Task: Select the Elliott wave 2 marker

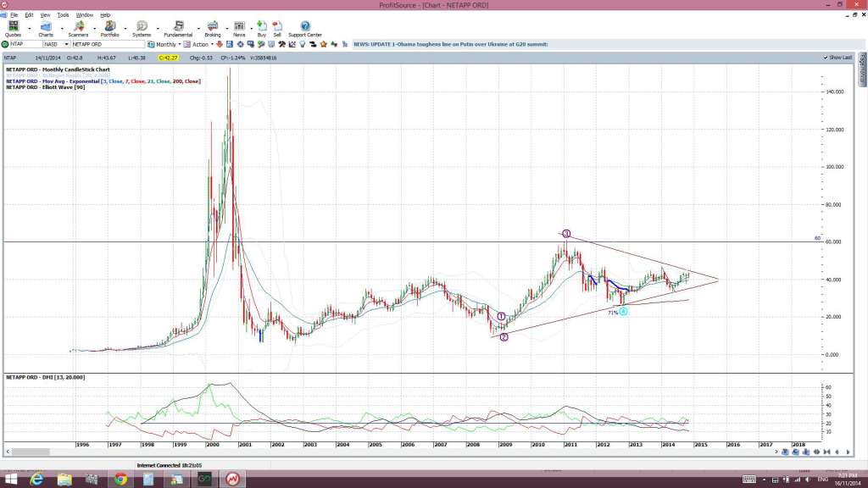Action: pyautogui.click(x=504, y=337)
